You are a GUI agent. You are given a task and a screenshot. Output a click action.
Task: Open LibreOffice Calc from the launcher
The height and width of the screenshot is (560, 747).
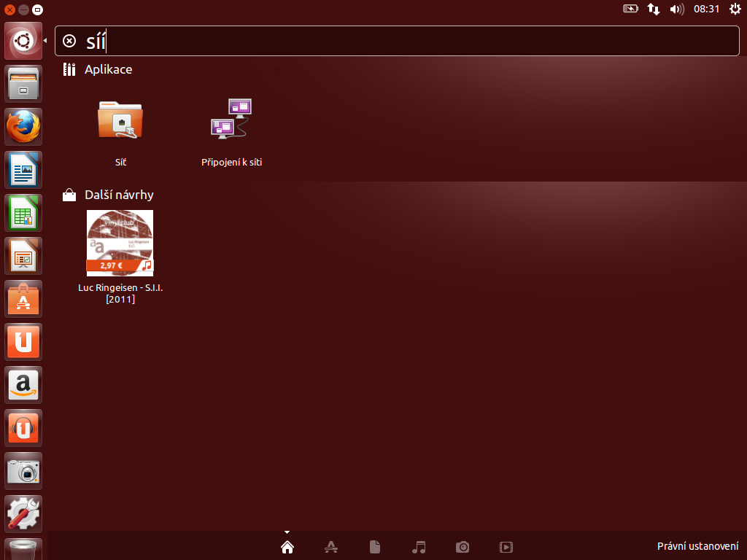pyautogui.click(x=24, y=214)
